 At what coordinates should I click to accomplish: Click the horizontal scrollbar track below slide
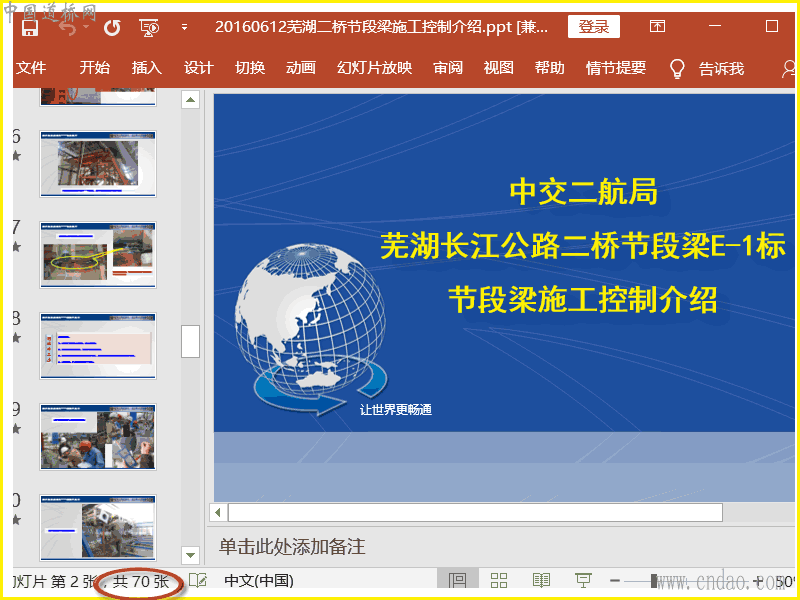(x=475, y=512)
